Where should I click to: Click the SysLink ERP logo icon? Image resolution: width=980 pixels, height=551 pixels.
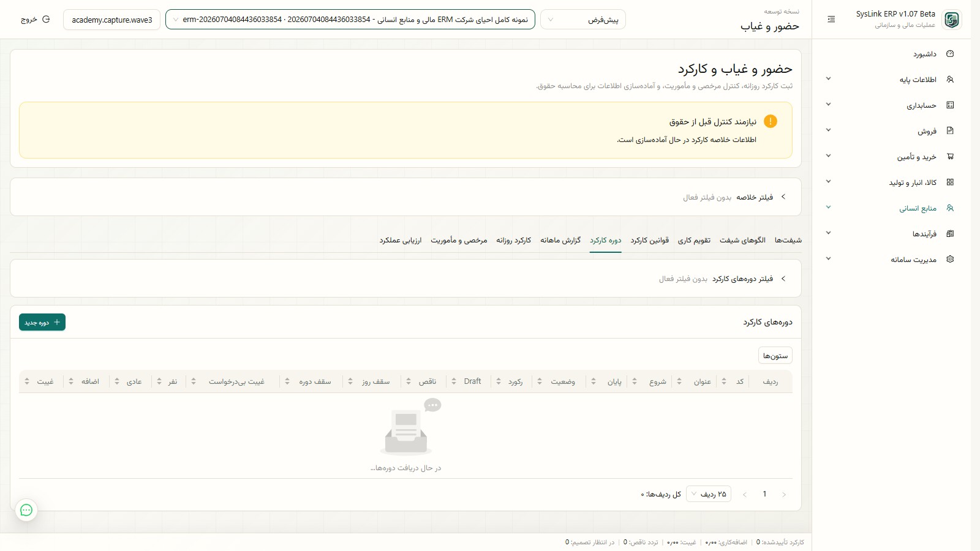tap(952, 20)
